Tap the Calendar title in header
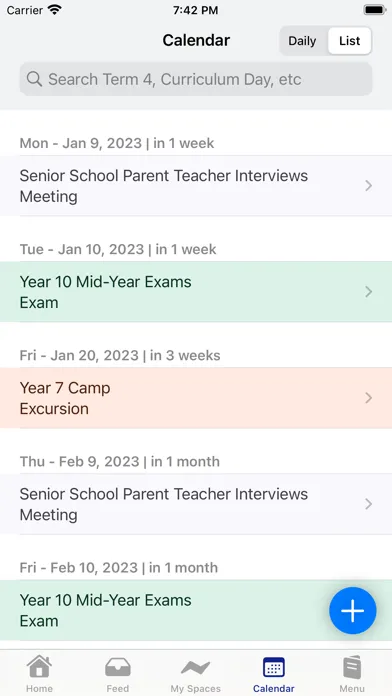This screenshot has height=696, width=392. coord(196,40)
